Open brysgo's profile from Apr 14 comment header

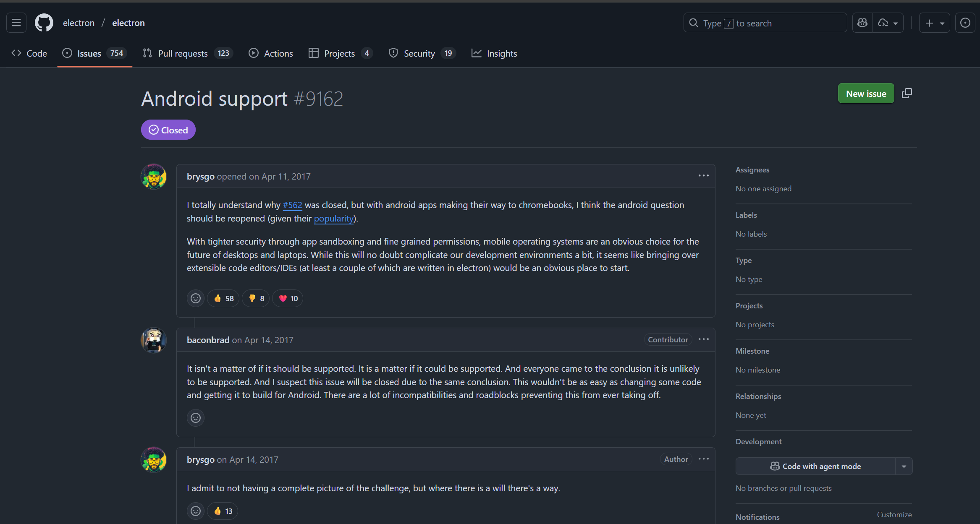tap(201, 459)
